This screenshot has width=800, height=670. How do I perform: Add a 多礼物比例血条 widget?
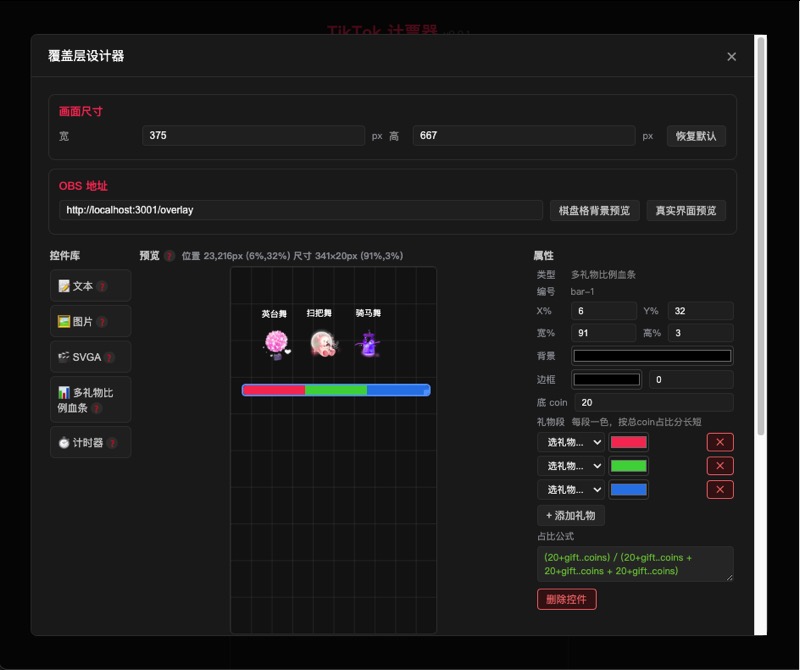click(x=90, y=400)
